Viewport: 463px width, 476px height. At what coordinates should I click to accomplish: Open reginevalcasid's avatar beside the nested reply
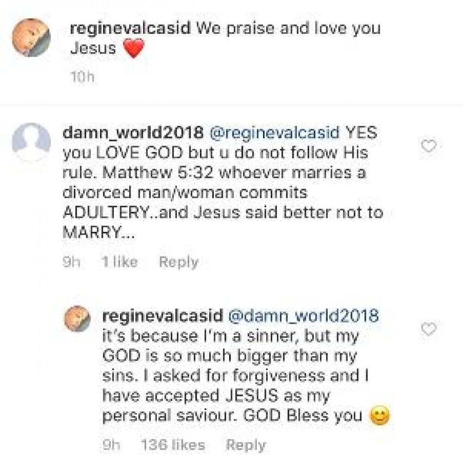[77, 319]
